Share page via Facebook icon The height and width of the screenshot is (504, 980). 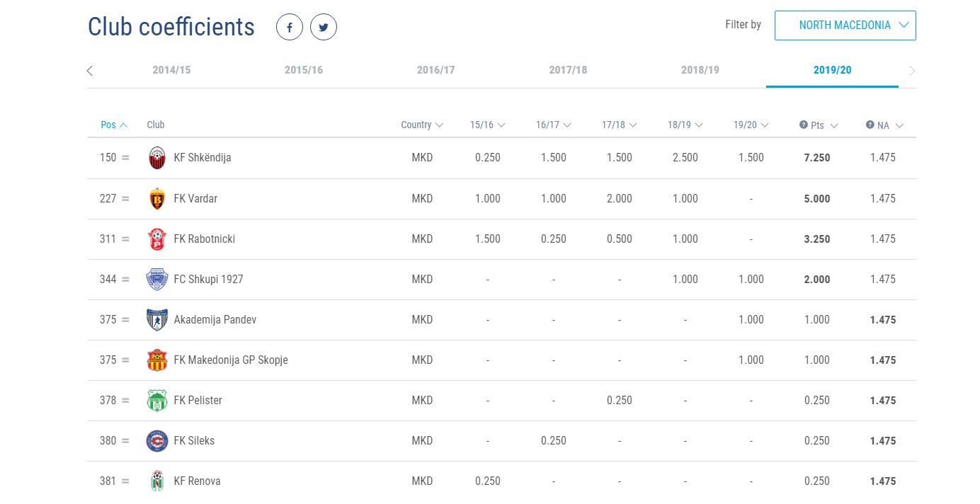[289, 28]
